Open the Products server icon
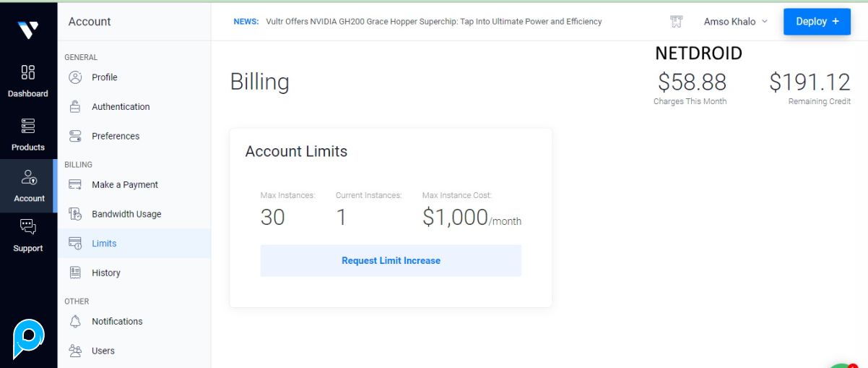The width and height of the screenshot is (868, 368). (x=28, y=126)
